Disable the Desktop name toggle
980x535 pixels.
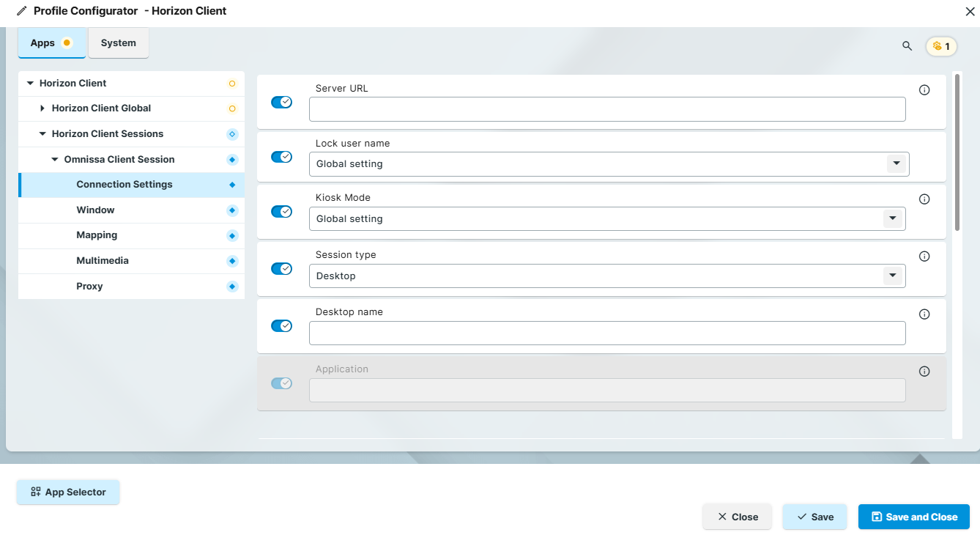click(281, 325)
